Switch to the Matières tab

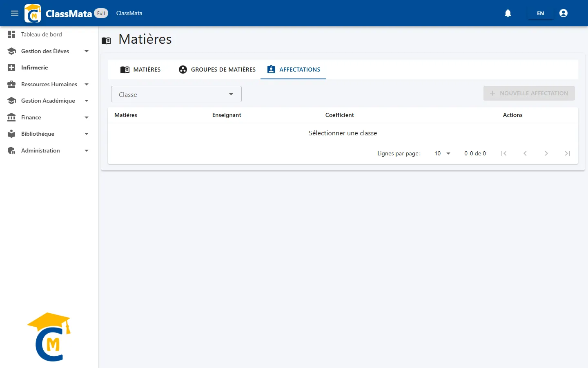pos(140,70)
